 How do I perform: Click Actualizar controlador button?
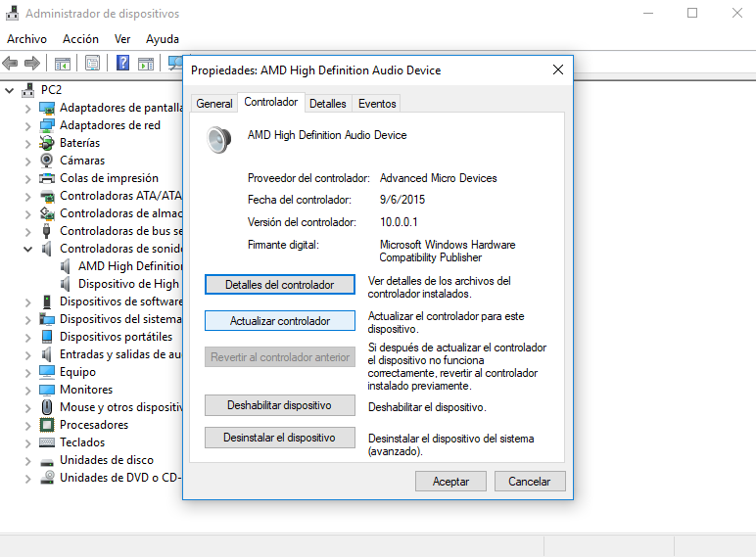(x=280, y=321)
